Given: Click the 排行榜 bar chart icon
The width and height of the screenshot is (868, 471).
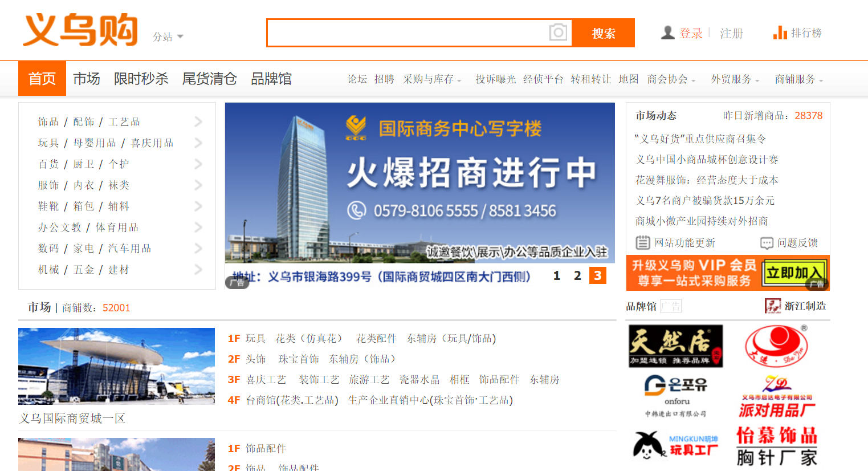Looking at the screenshot, I should pyautogui.click(x=780, y=33).
